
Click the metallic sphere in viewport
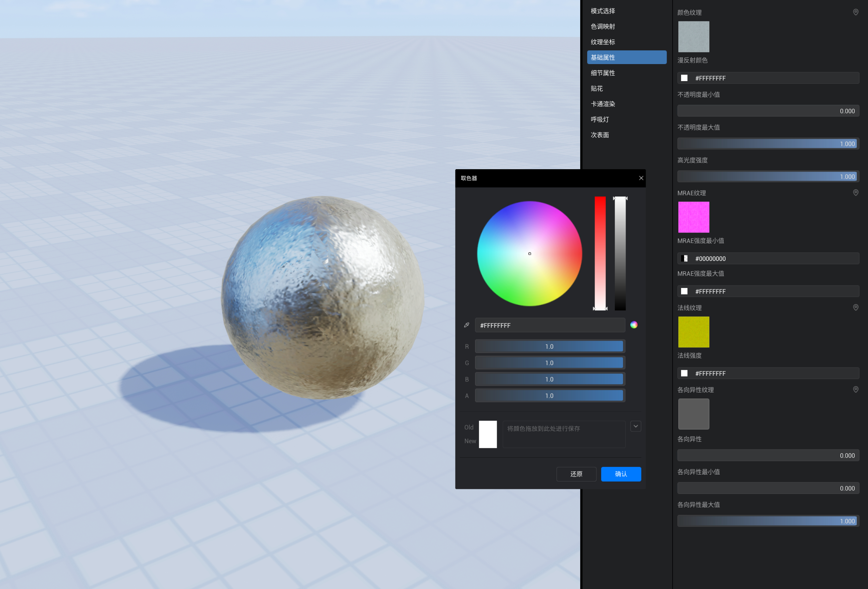[323, 298]
